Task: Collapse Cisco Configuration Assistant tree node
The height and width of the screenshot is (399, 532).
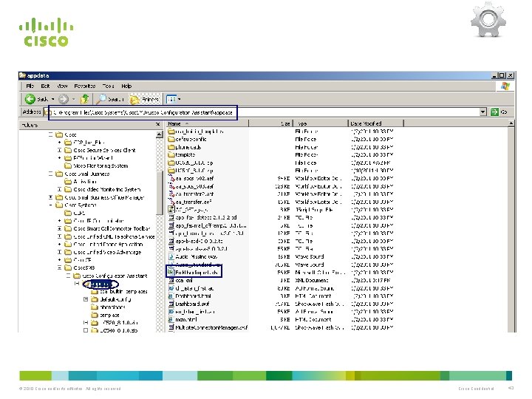Action: tap(68, 276)
